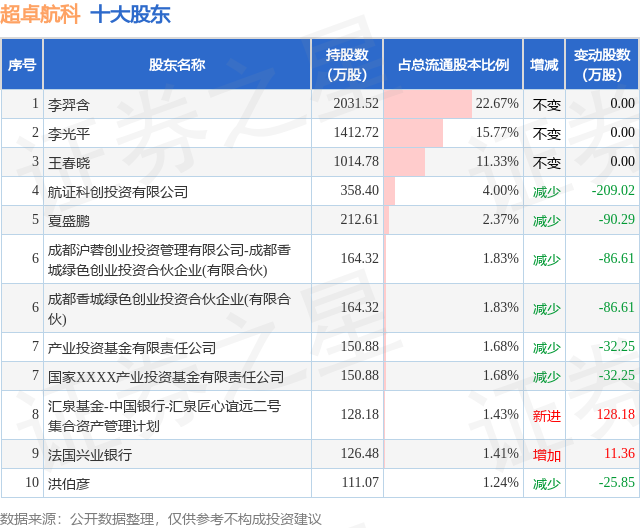Click shareholder name 李光平
The image size is (640, 528).
69,133
